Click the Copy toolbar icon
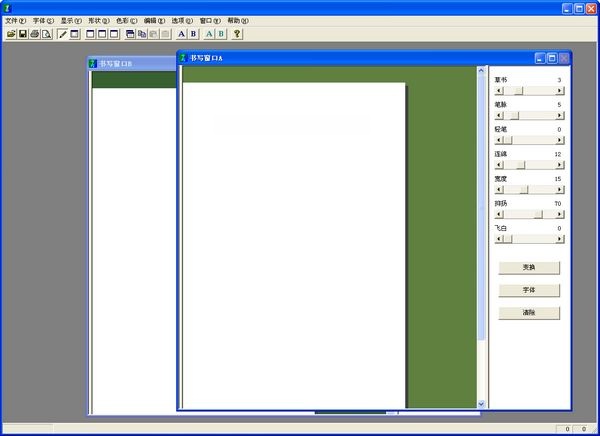Screen dimensions: 600x436 pyautogui.click(x=142, y=34)
